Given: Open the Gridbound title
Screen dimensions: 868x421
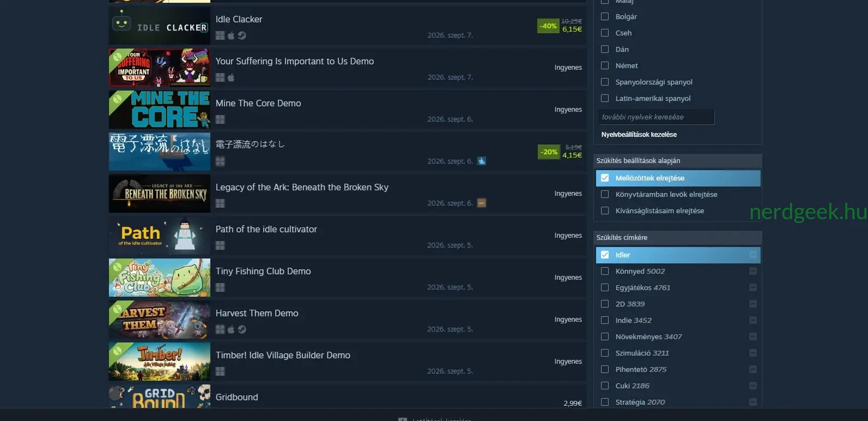Looking at the screenshot, I should coord(236,397).
